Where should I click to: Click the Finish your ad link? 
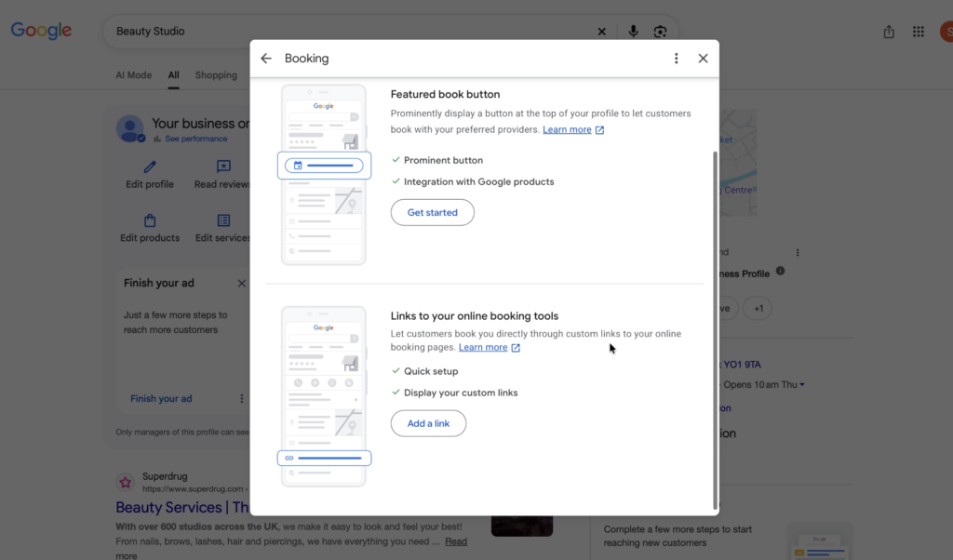(161, 398)
